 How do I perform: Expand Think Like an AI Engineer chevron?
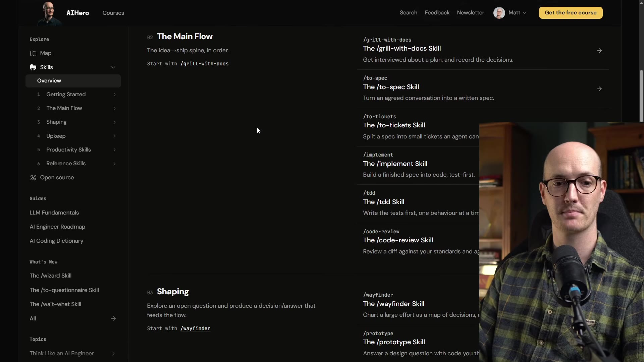click(x=113, y=354)
